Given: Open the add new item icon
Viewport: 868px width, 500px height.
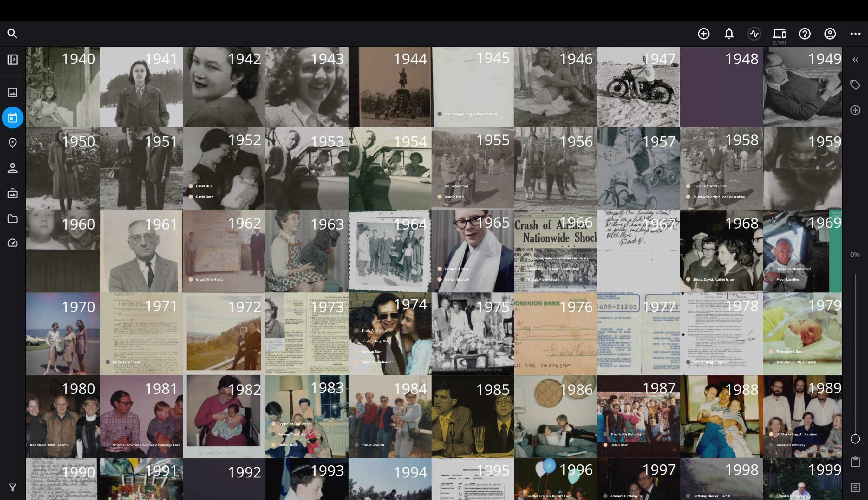Looking at the screenshot, I should point(703,34).
